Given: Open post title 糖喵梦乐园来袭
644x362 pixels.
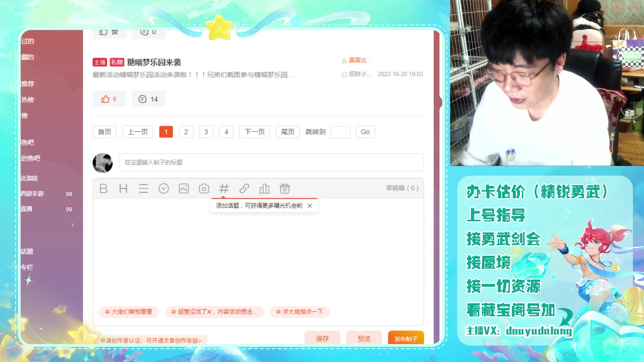Looking at the screenshot, I should [x=154, y=62].
